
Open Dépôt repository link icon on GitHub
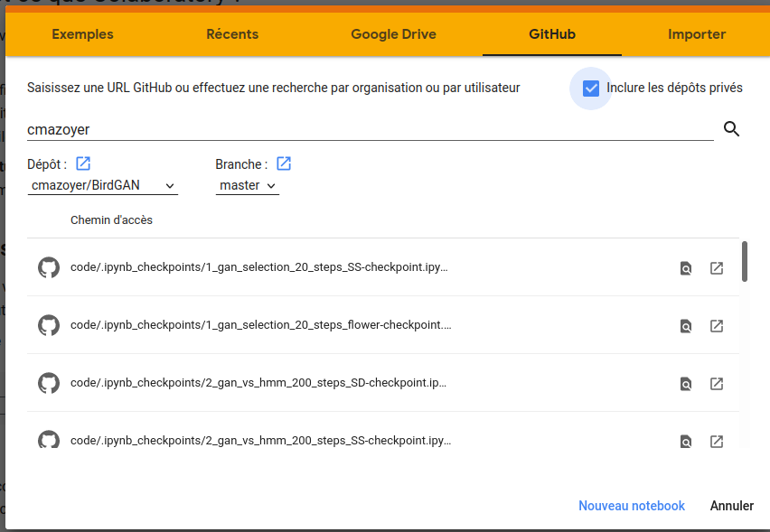coord(83,163)
